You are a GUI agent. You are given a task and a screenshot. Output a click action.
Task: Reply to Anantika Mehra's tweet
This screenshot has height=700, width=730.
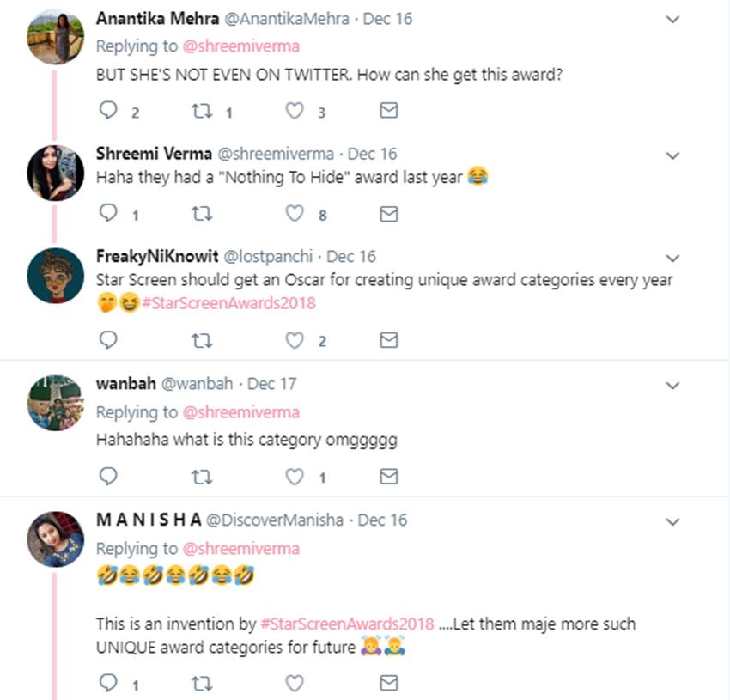coord(108,111)
